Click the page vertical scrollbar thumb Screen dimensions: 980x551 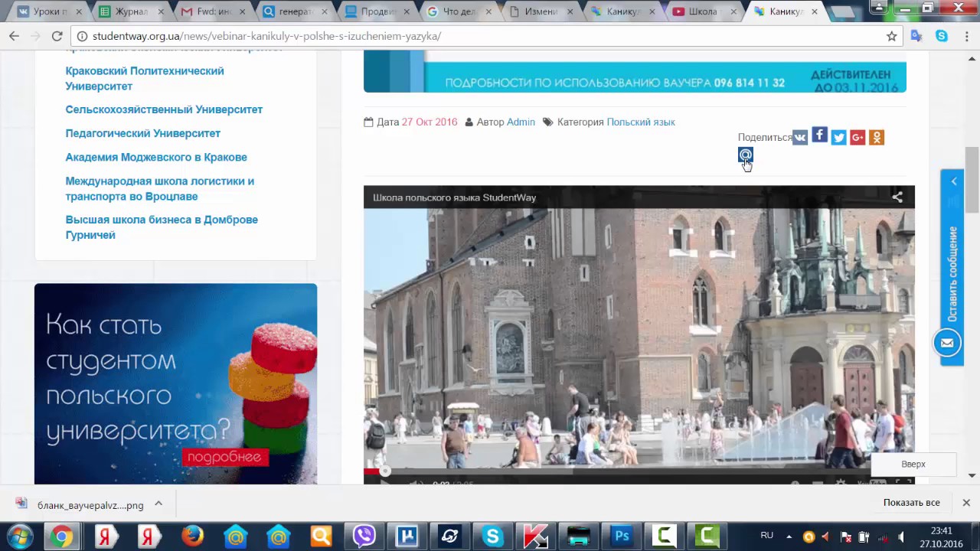972,180
